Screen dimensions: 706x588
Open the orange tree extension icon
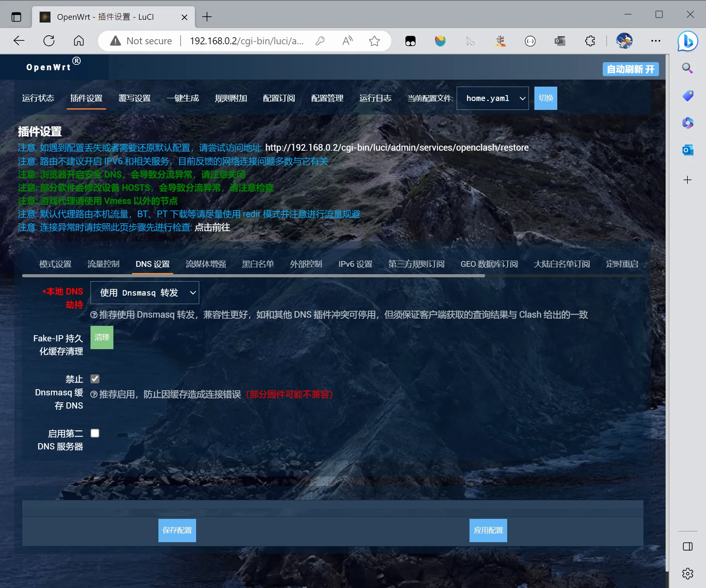coord(500,41)
